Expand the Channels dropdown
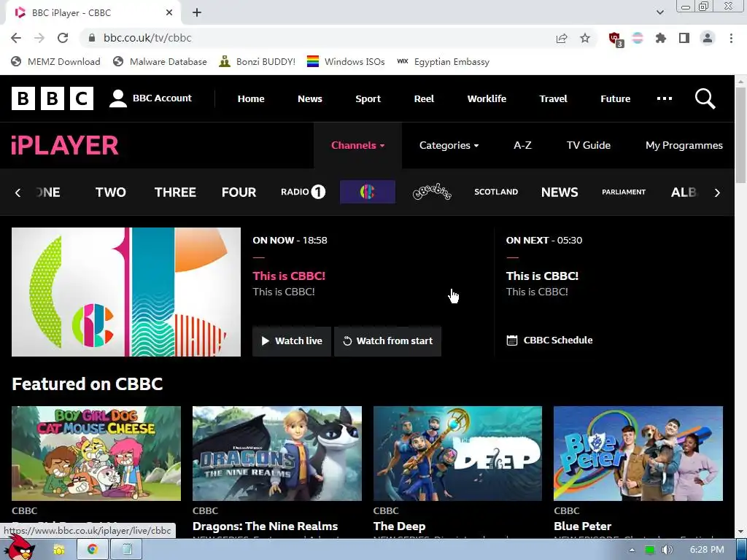The height and width of the screenshot is (560, 747). pyautogui.click(x=357, y=145)
